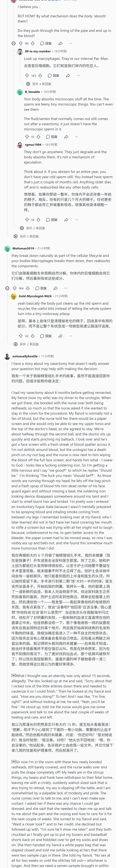Open B_Venable's profile link
116x868 pixels.
[32, 92]
